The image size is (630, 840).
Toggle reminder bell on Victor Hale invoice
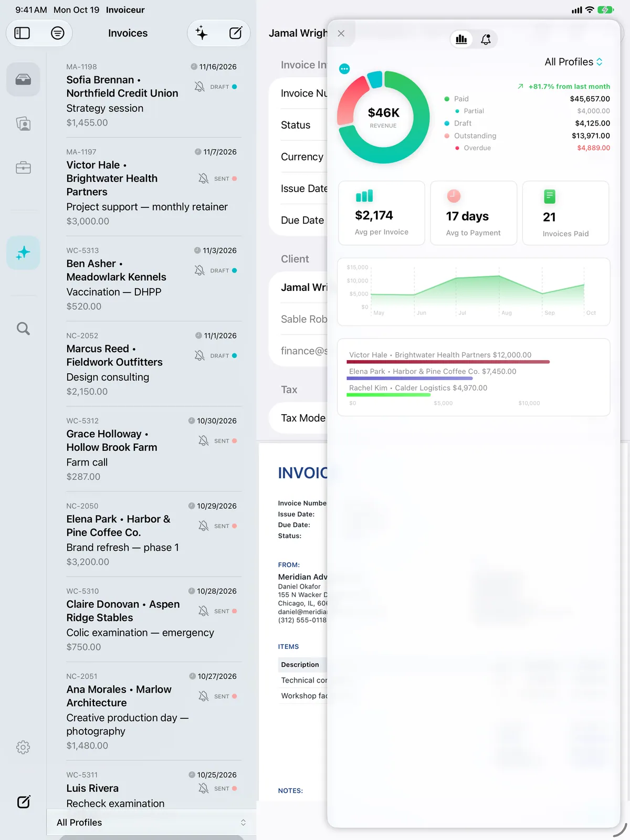click(x=204, y=178)
